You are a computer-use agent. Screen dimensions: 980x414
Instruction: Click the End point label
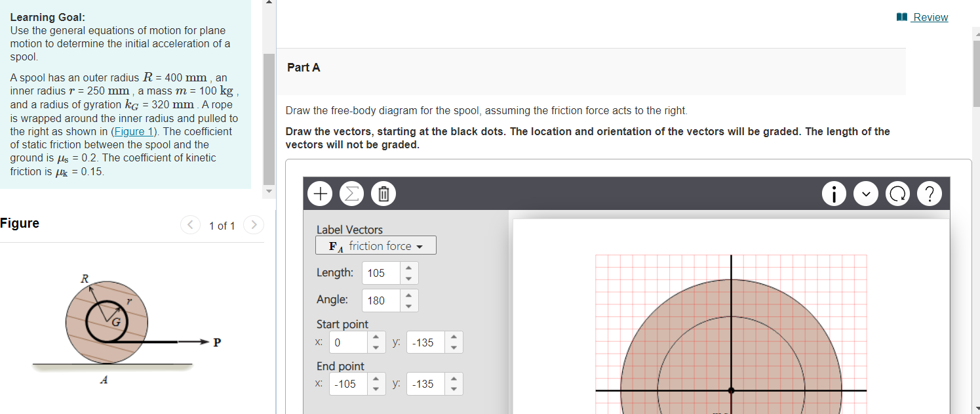(x=340, y=366)
